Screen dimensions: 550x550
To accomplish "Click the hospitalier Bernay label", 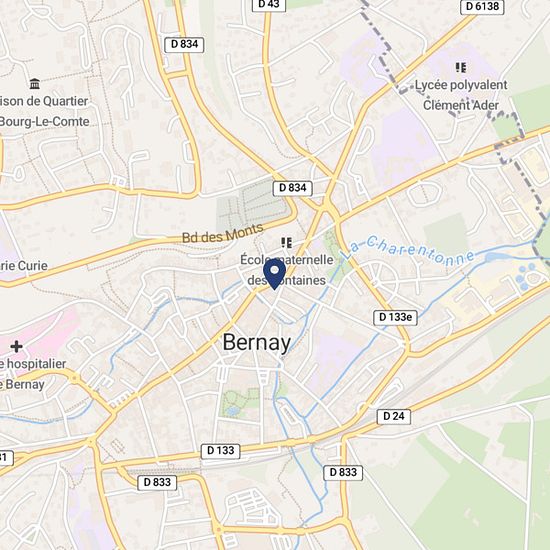I will point(33,374).
